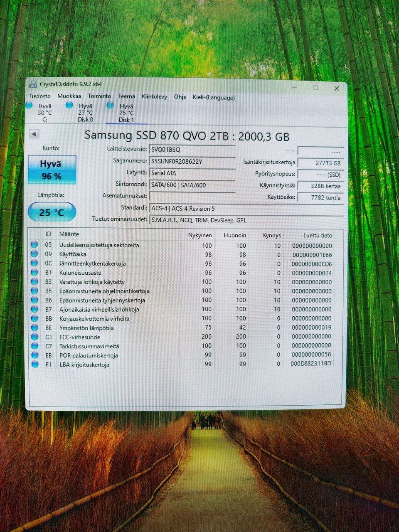
Task: Click the status orb for Kuluneisuusaste row
Action: click(x=34, y=272)
